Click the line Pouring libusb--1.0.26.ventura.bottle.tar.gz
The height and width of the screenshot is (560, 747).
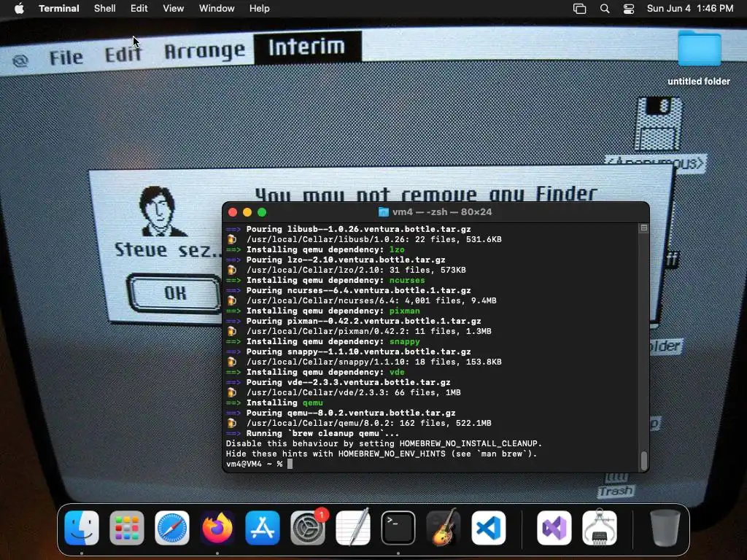point(358,229)
